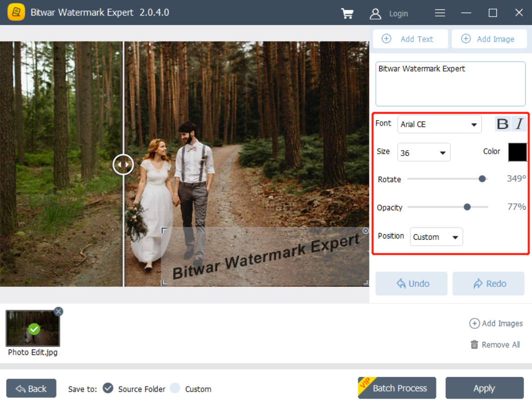Open the black Color swatch
Screen dimensions: 532x407
click(517, 152)
